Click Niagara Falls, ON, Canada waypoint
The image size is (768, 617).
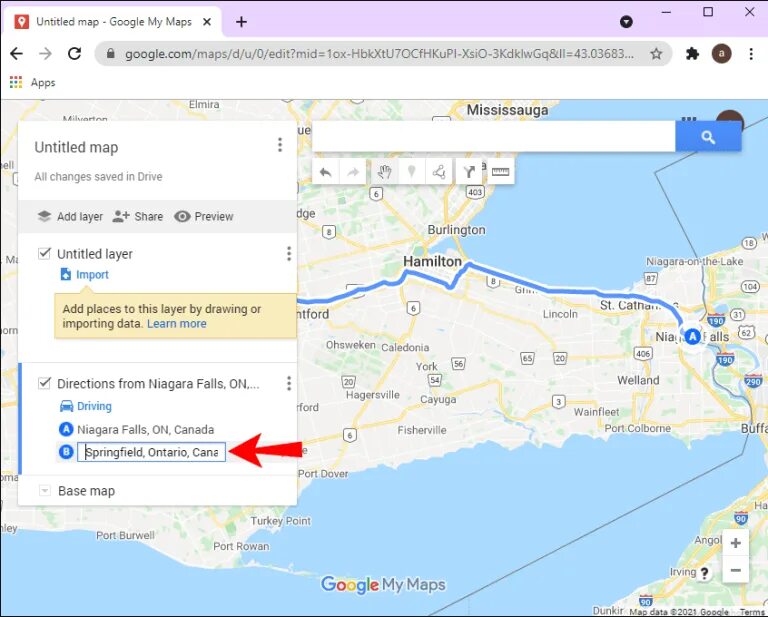145,429
